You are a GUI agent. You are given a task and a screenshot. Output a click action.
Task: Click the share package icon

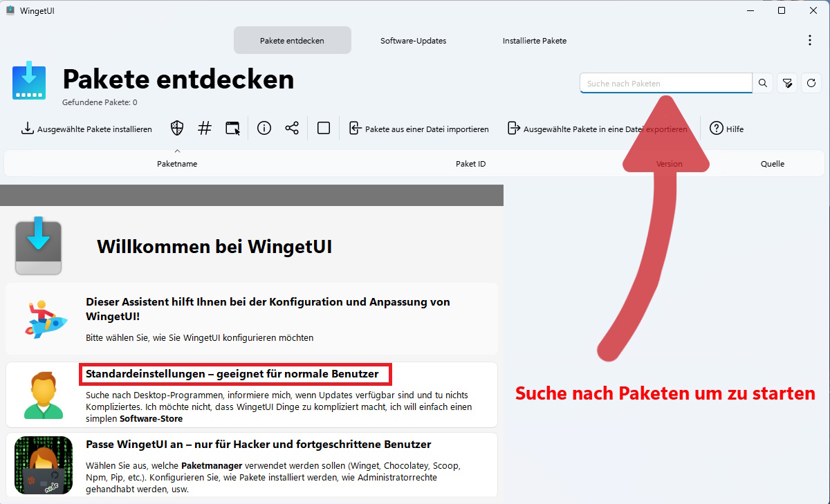(x=292, y=129)
